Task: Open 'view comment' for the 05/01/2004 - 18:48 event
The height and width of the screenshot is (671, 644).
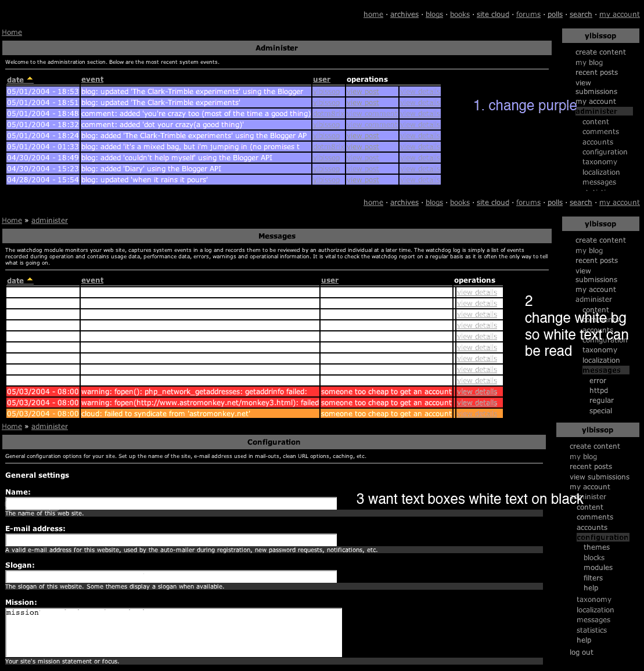Action: [372, 114]
